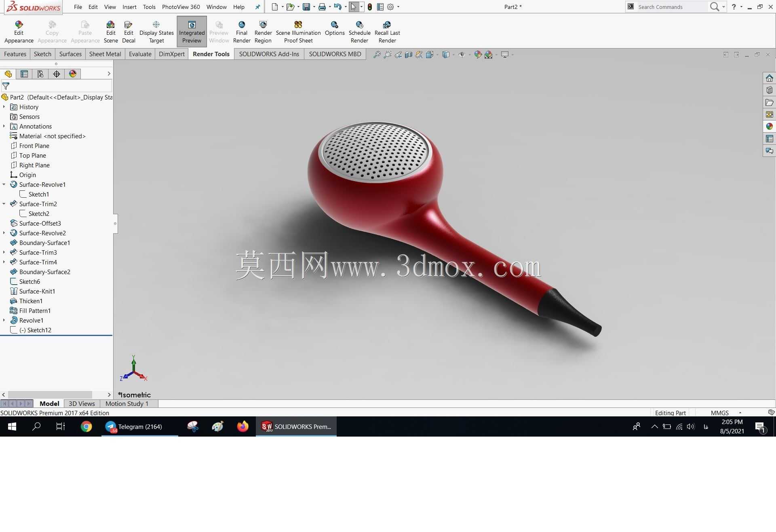Collapse the Surface-Trim2 feature

coord(4,204)
